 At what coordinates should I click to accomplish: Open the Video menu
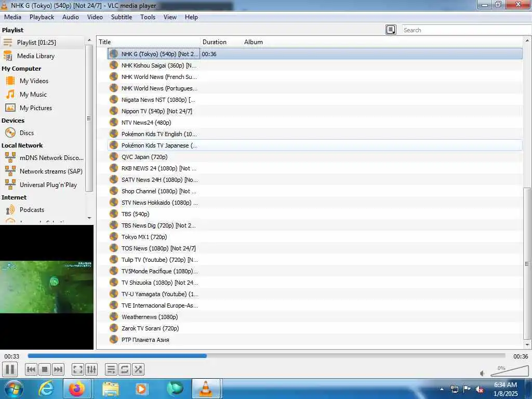click(95, 17)
